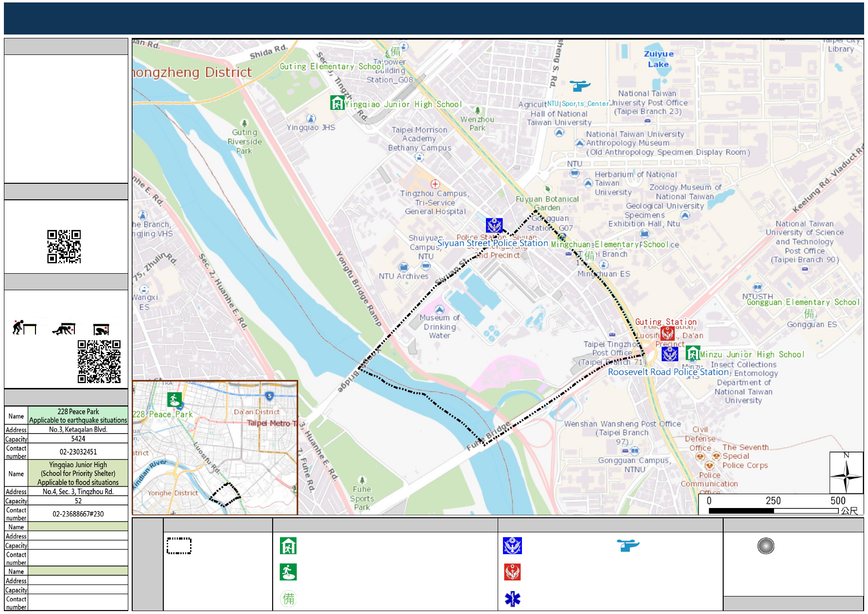Click contact number 02-23688667#230
This screenshot has width=868, height=614.
pyautogui.click(x=78, y=514)
